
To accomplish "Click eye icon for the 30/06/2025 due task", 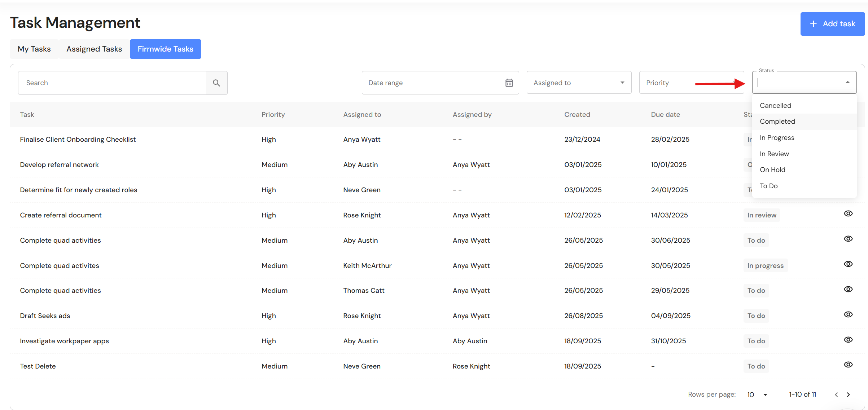I will [848, 239].
